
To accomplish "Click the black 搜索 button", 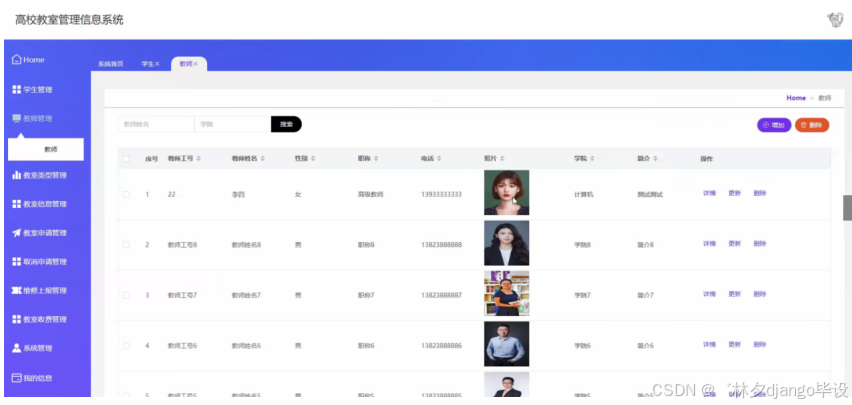I will pos(286,124).
